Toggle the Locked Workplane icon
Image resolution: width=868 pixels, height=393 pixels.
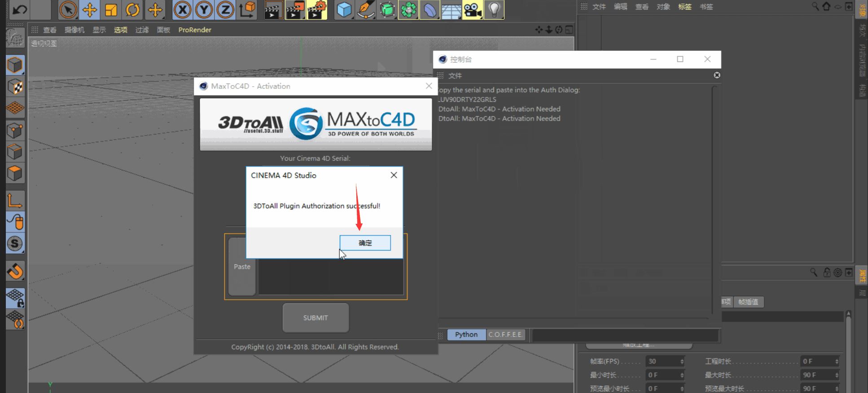click(15, 298)
